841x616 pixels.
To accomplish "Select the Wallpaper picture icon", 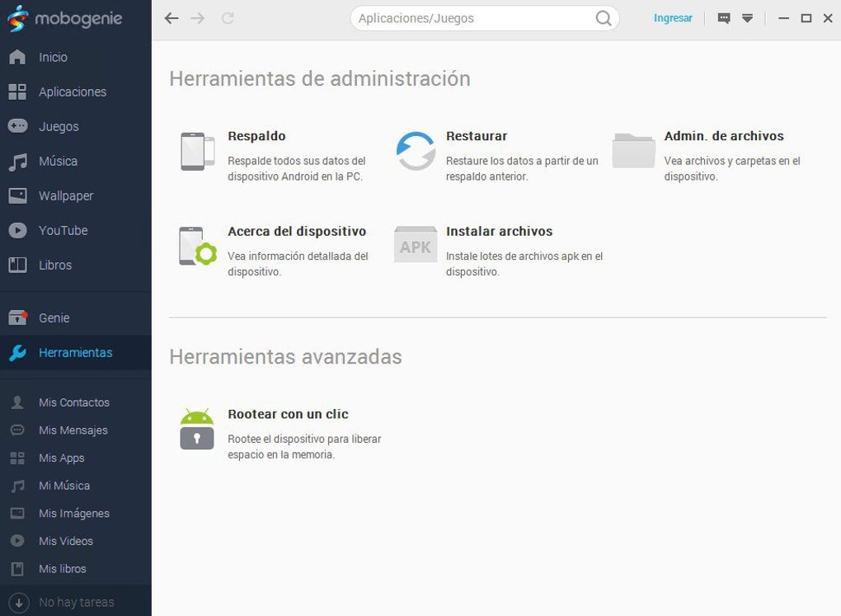I will click(17, 196).
